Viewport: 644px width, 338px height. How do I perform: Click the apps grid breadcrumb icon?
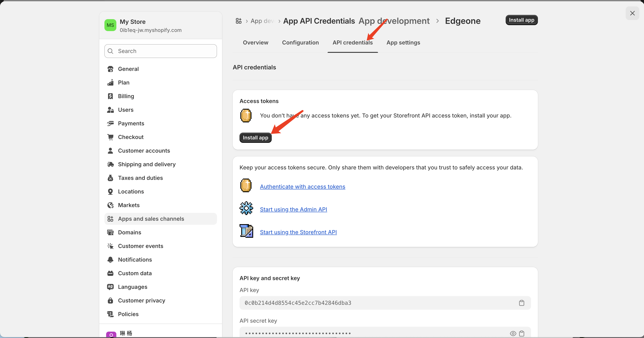pyautogui.click(x=238, y=21)
